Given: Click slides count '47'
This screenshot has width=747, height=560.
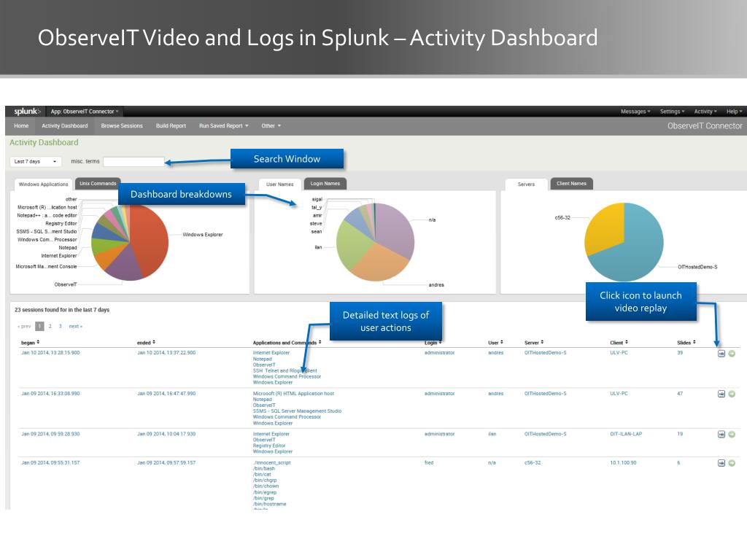Looking at the screenshot, I should click(x=680, y=394).
